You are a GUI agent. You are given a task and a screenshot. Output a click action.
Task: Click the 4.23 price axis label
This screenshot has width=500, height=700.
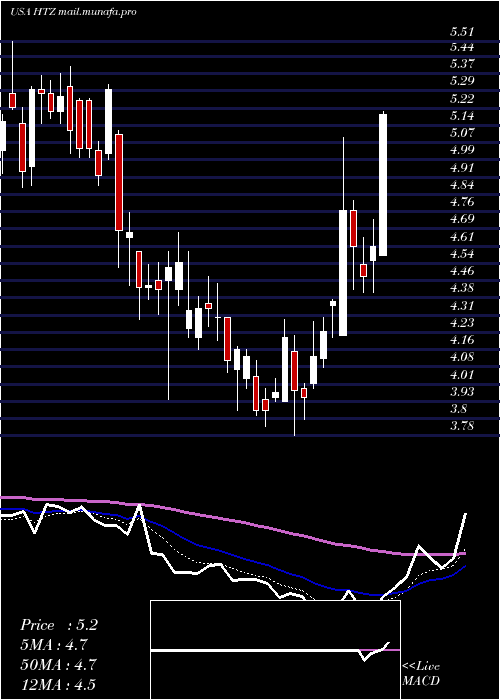point(461,323)
